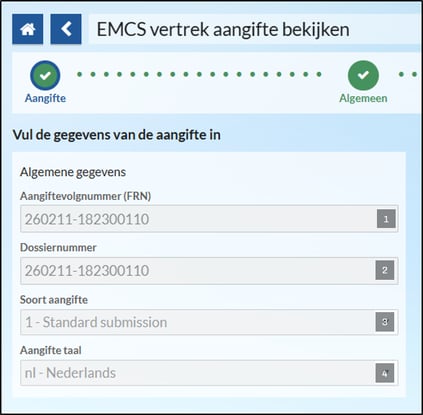Select the Aangifte step checkmark circle
The width and height of the screenshot is (423, 415).
pyautogui.click(x=45, y=75)
